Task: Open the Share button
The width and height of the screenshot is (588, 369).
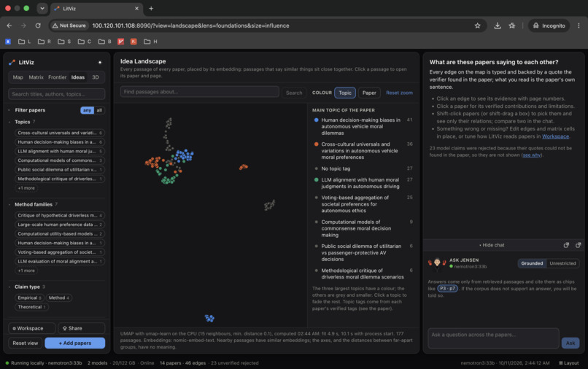Action: pos(82,328)
